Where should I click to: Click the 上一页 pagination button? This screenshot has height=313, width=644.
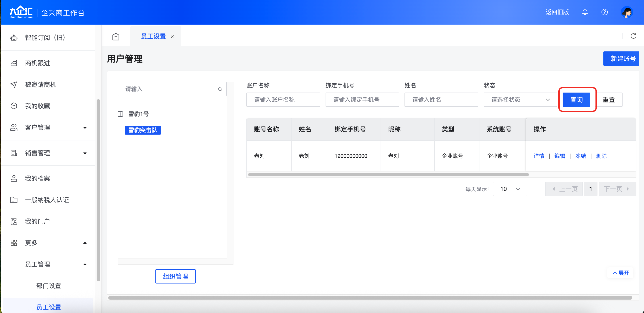(564, 189)
